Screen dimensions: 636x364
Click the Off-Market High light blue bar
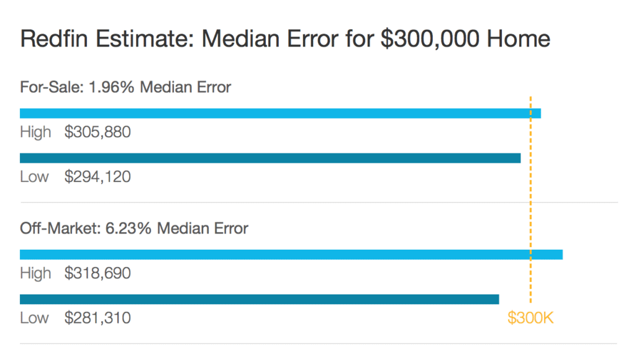pyautogui.click(x=291, y=255)
